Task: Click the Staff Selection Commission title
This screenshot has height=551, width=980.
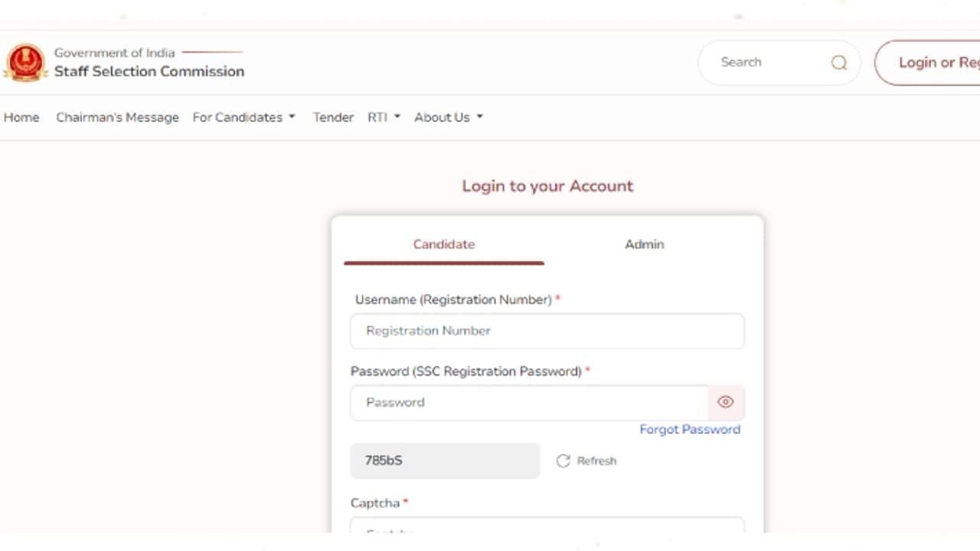Action: 149,71
